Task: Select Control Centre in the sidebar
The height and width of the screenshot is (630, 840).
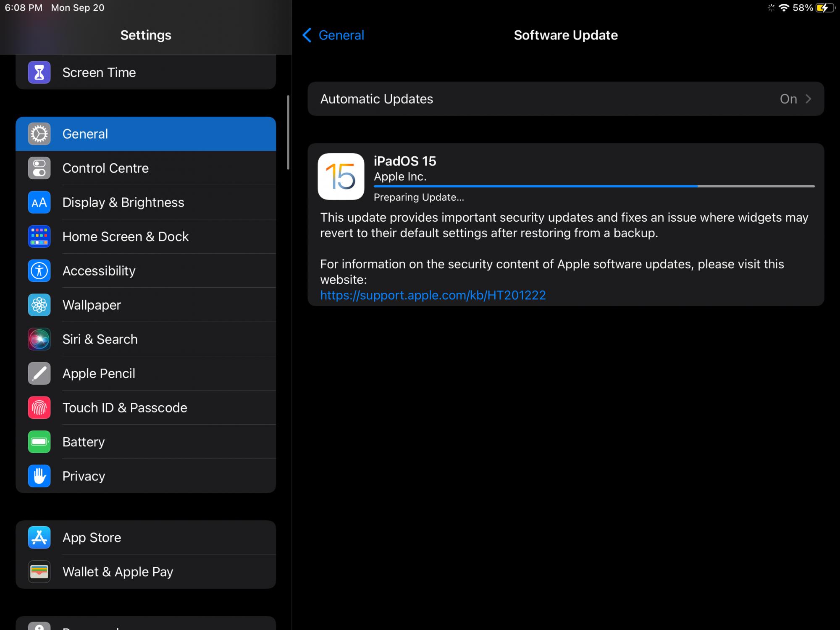Action: 146,168
